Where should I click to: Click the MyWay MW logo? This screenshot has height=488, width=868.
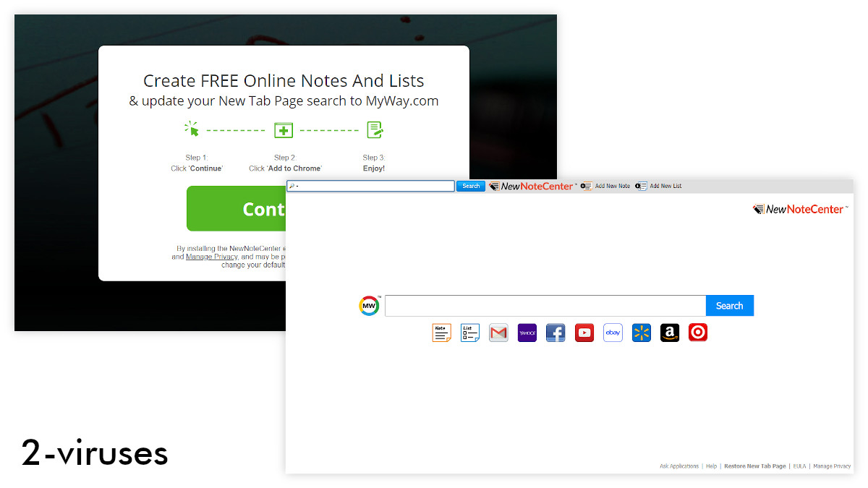(369, 305)
